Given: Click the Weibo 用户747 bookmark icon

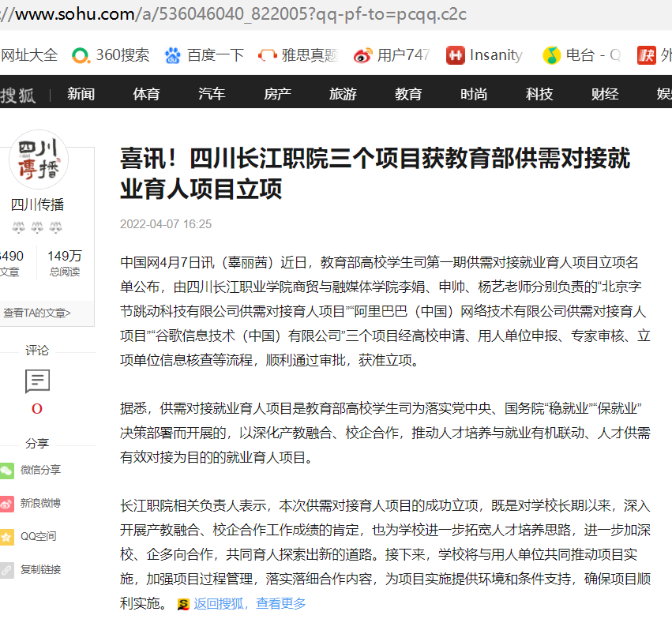Looking at the screenshot, I should (362, 56).
